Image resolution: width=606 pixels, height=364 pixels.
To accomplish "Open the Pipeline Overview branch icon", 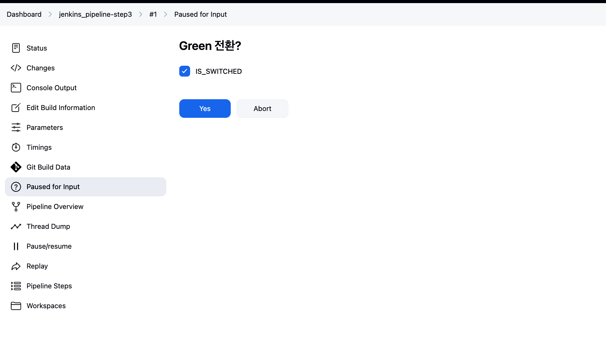I will coord(16,206).
